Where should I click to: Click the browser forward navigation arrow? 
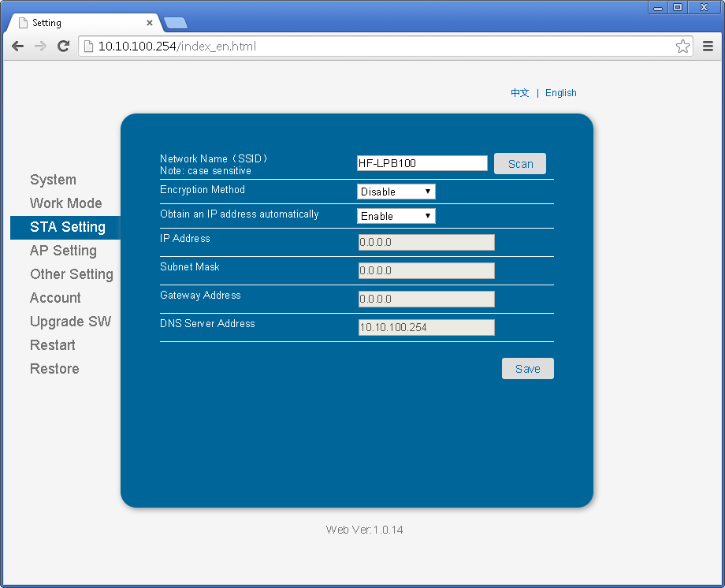(x=39, y=47)
